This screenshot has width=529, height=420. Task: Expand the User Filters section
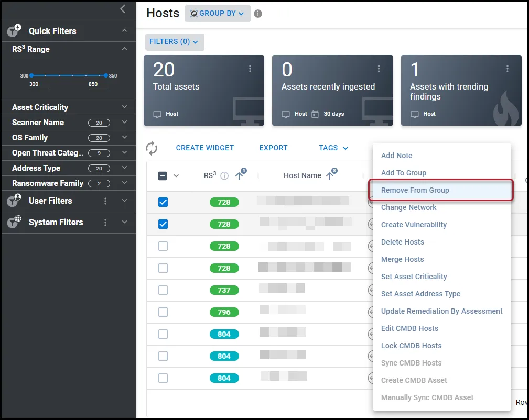[x=124, y=201]
